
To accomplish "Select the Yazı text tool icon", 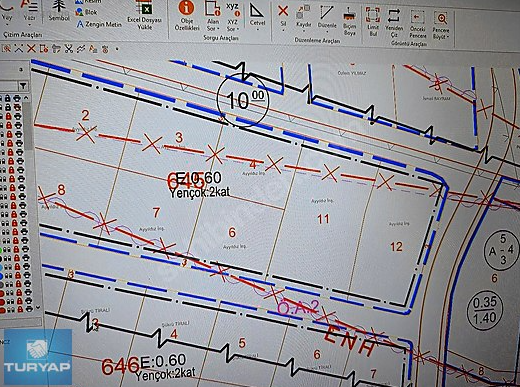I will click(x=29, y=6).
